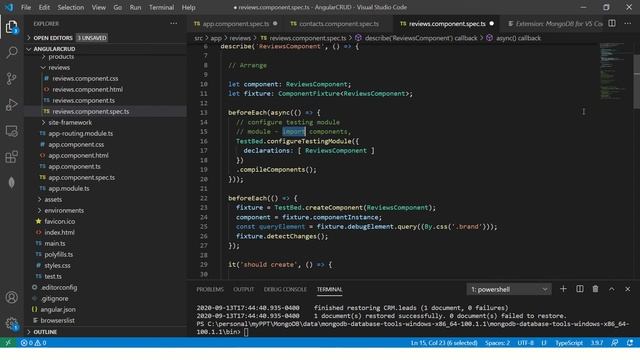The image size is (640, 360).
Task: Split the terminal panel
Action: 580,289
